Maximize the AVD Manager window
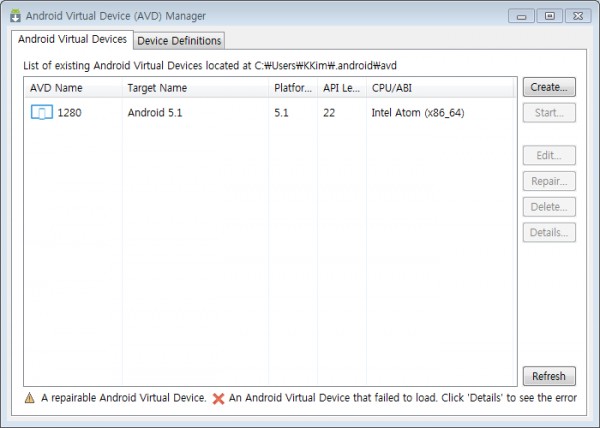 (x=549, y=16)
